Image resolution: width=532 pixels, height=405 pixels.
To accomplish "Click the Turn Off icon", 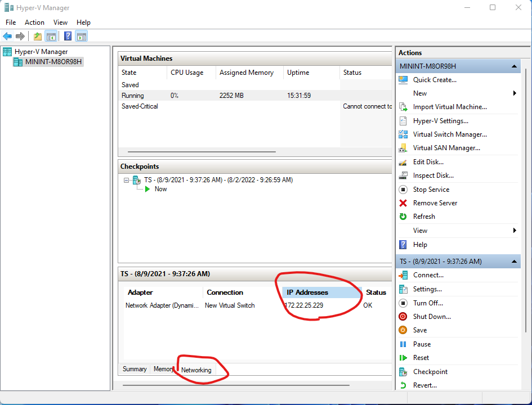I will pos(403,303).
